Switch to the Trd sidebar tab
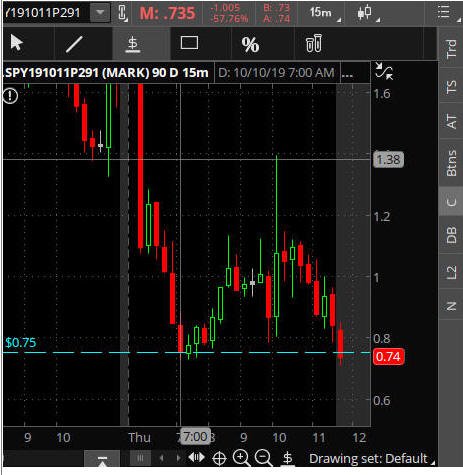The height and width of the screenshot is (475, 463). point(451,48)
